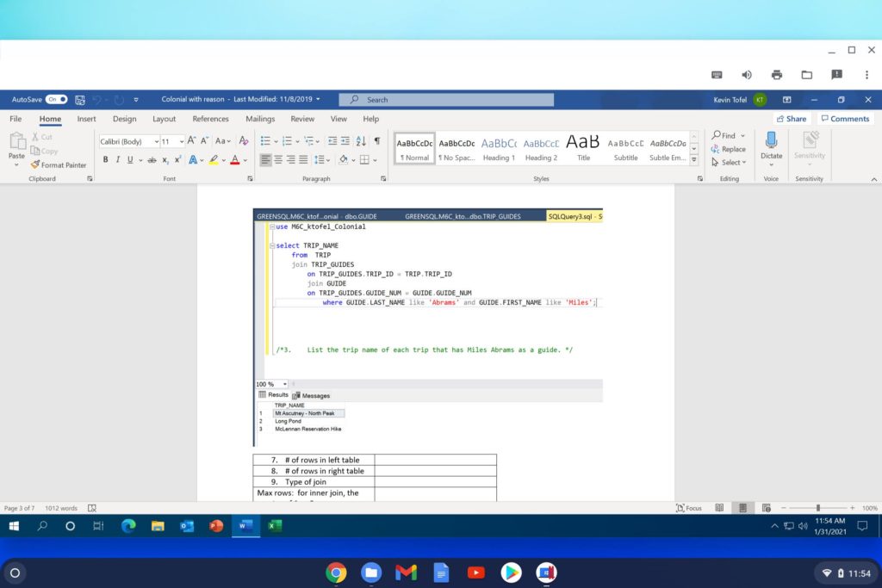Image resolution: width=882 pixels, height=588 pixels.
Task: Click Replace in Editing group
Action: pos(729,149)
